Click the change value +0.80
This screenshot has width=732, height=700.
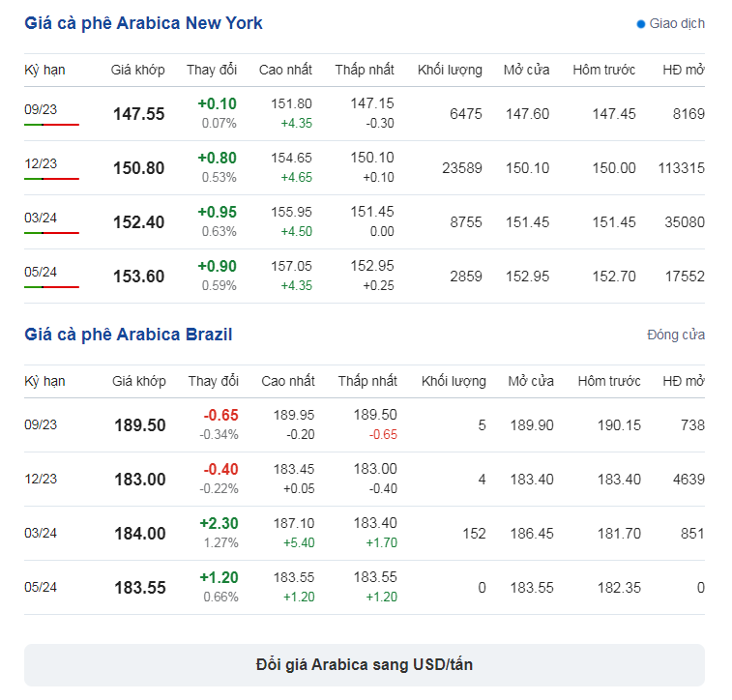(x=217, y=158)
